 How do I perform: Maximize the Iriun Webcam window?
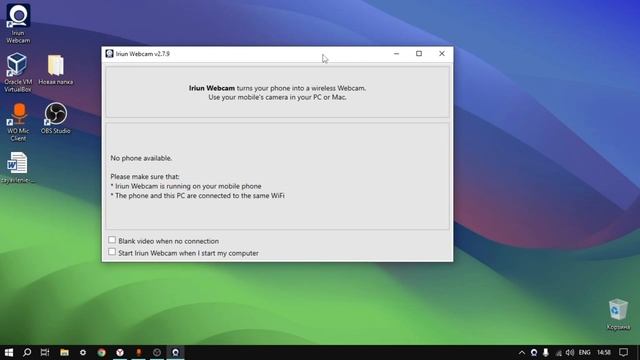click(419, 53)
